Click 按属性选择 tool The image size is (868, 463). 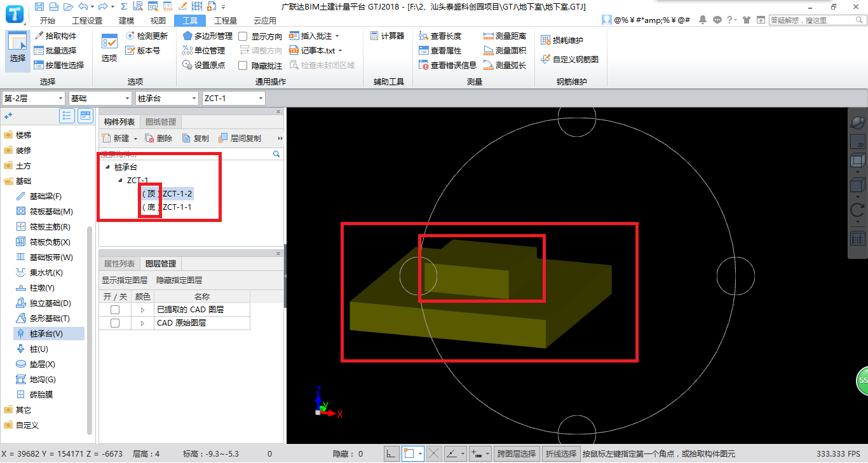(x=59, y=65)
